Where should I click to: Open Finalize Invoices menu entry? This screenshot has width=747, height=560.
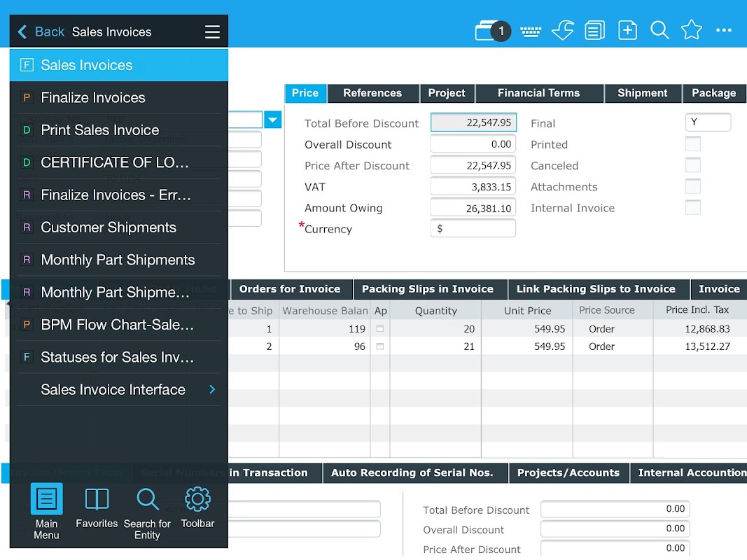point(93,98)
